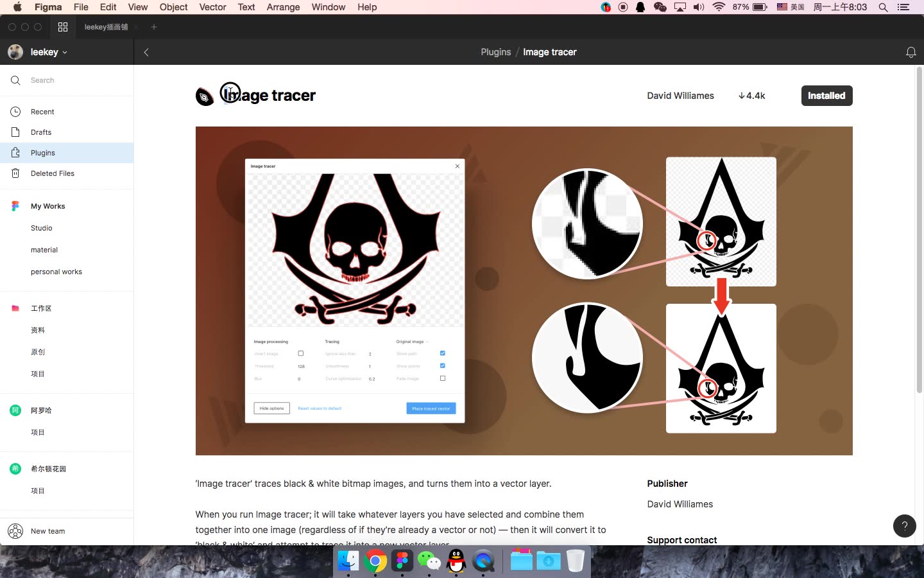
Task: Click the green 希尔顿花园 team avatar
Action: coord(15,469)
